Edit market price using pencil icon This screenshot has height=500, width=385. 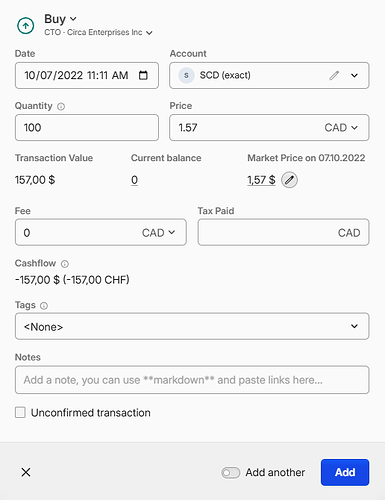click(x=289, y=180)
